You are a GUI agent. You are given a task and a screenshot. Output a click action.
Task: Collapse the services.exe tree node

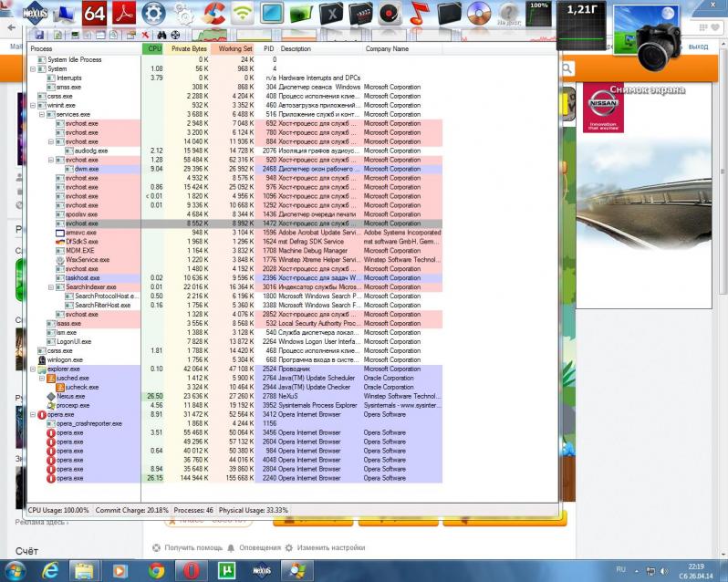[x=42, y=114]
